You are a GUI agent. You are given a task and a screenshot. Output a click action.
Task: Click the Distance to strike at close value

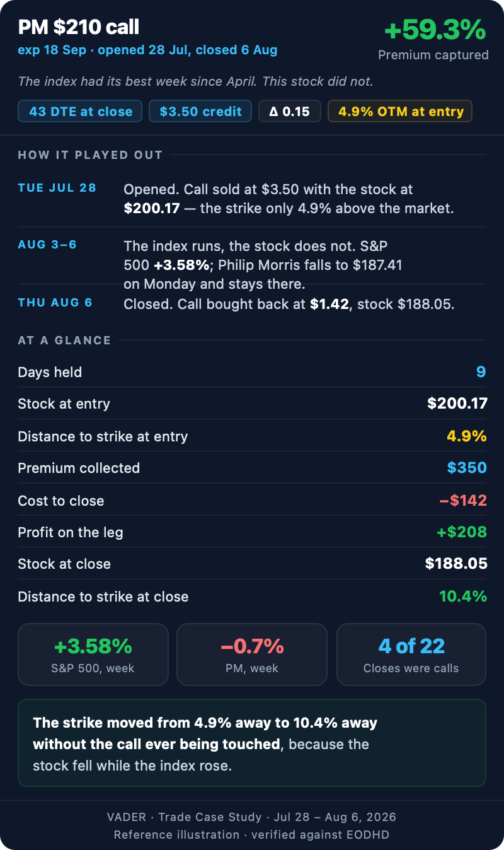click(x=463, y=597)
